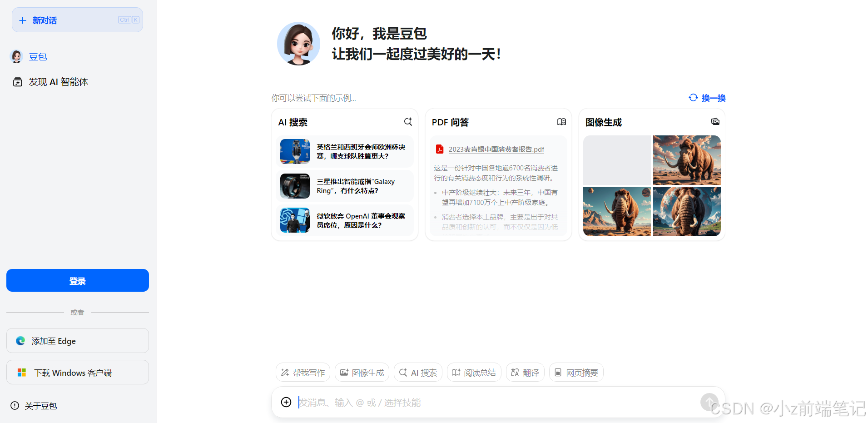This screenshot has width=868, height=423.
Task: Select the 翻译 skill
Action: tap(525, 372)
